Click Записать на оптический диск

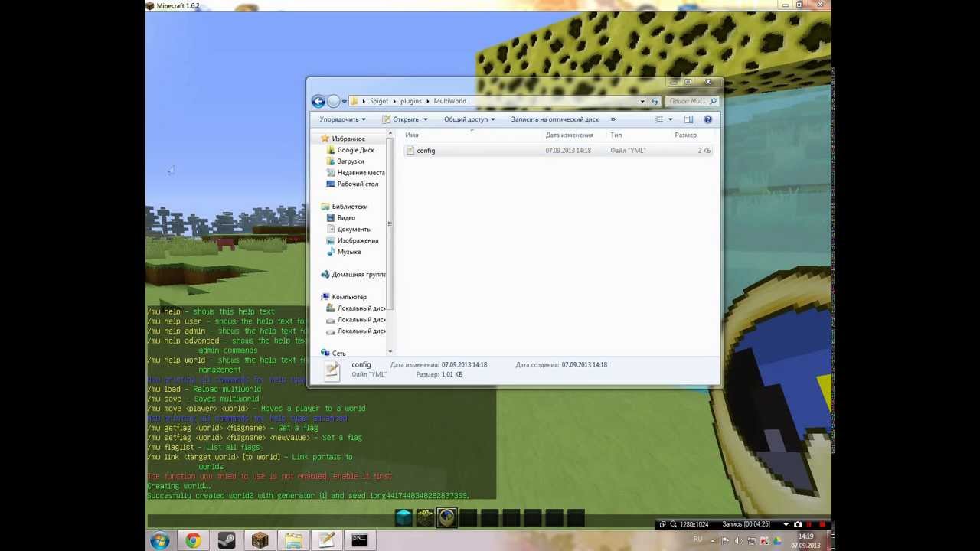(555, 119)
